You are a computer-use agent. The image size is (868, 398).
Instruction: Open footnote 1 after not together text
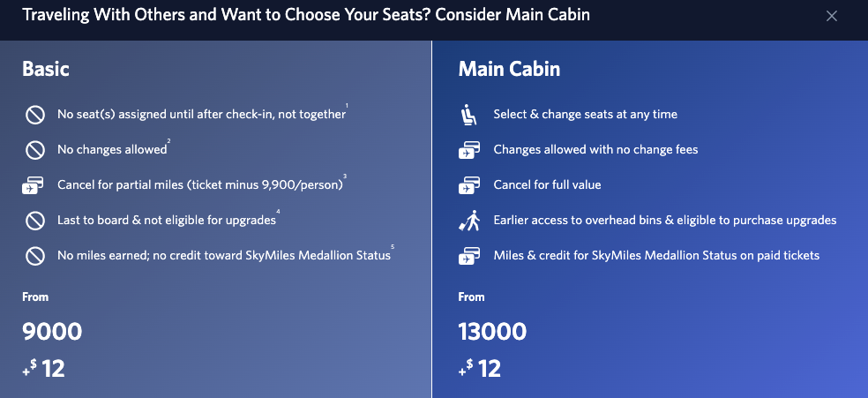348,106
